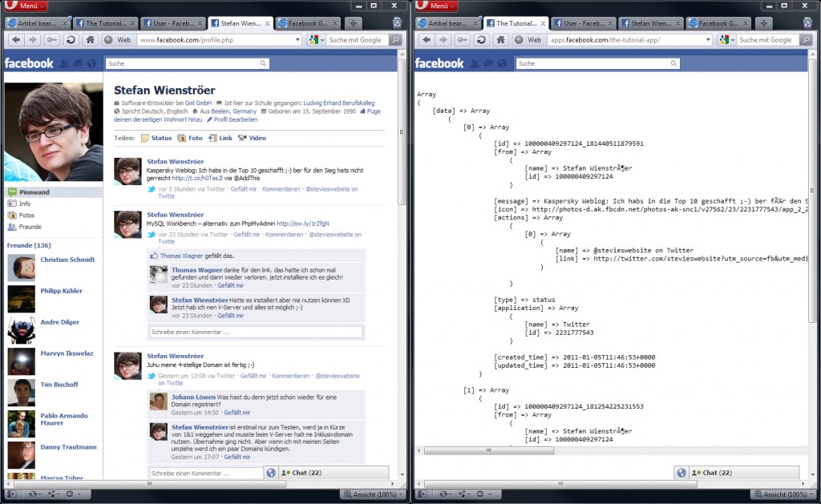The image size is (821, 504).
Task: Expand address history dropdown in left window
Action: [297, 40]
